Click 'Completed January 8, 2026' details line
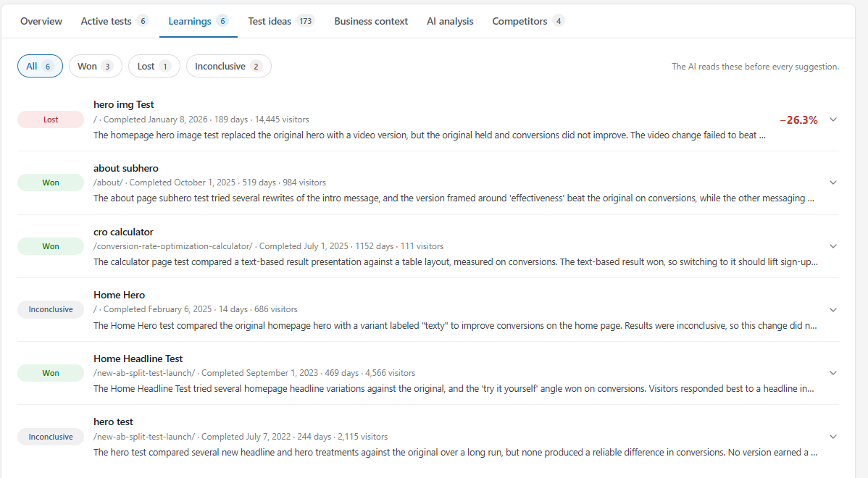Image resolution: width=868 pixels, height=478 pixels. 201,119
